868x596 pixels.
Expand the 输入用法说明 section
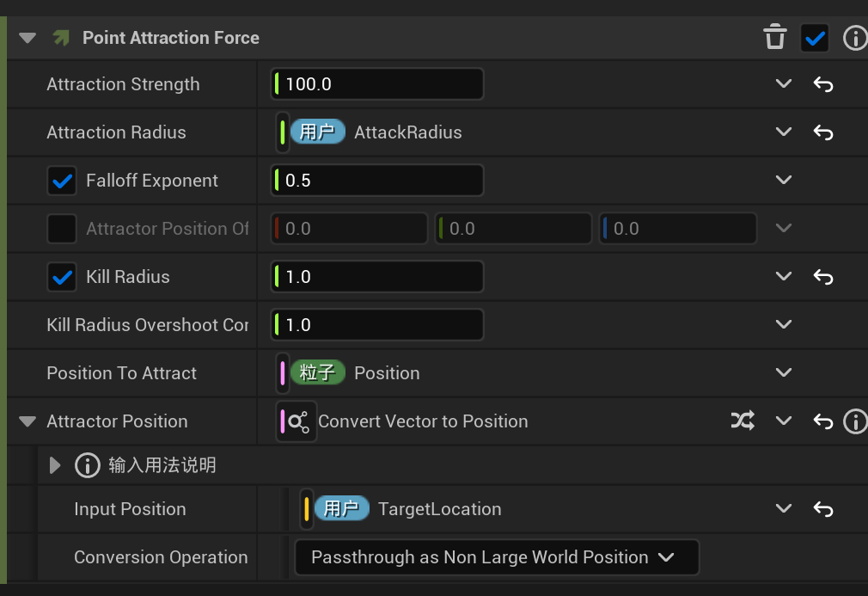(56, 466)
